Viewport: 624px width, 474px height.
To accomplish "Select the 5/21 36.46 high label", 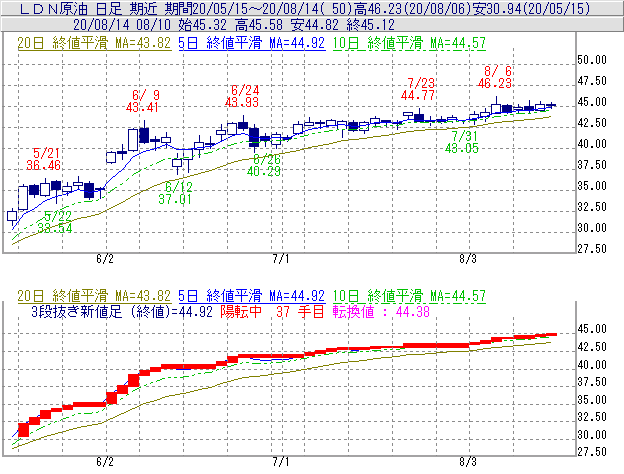I will point(44,159).
